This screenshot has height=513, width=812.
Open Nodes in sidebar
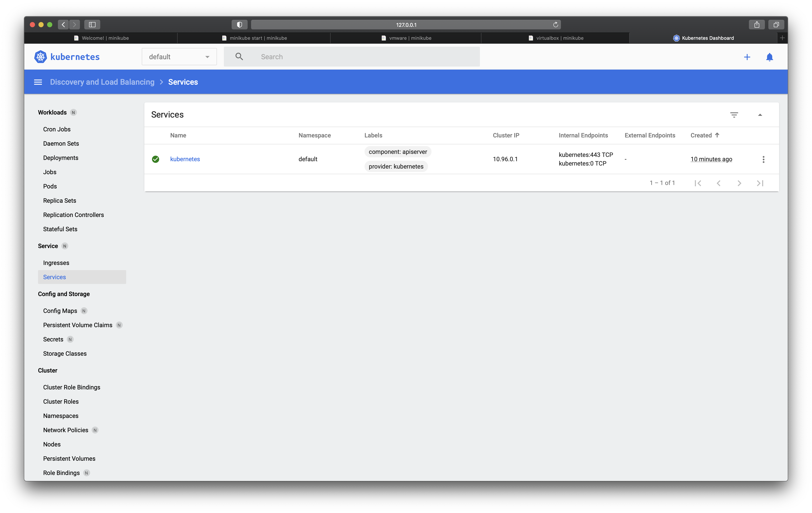52,444
